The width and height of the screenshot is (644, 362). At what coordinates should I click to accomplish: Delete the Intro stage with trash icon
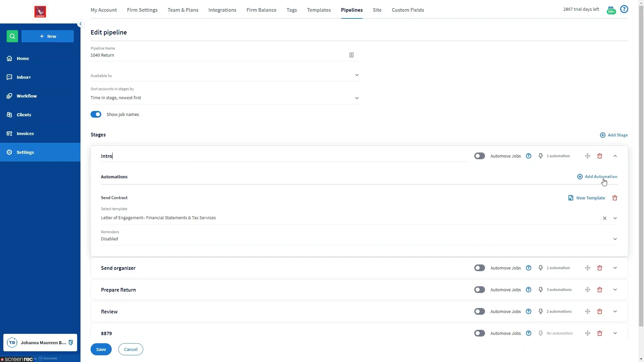click(x=600, y=156)
